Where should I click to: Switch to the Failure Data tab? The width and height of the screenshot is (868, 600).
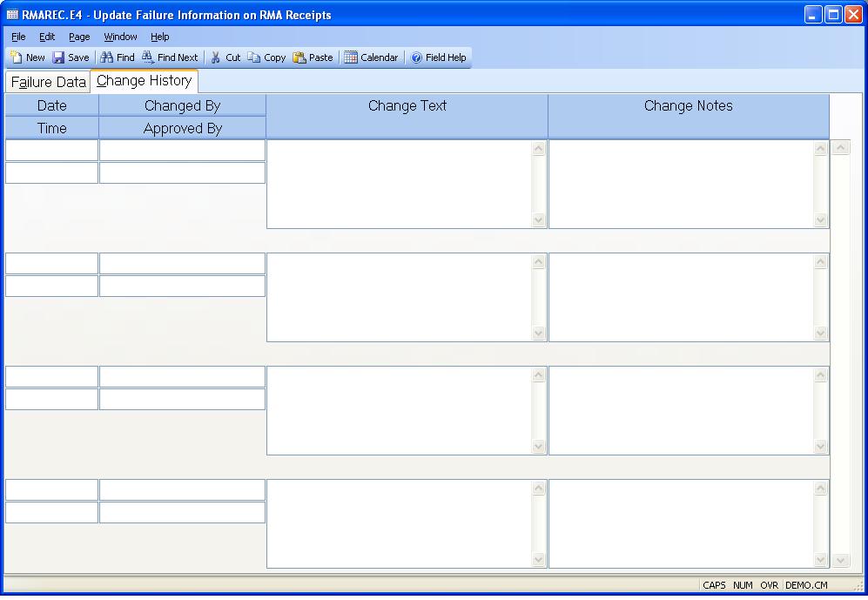coord(48,83)
